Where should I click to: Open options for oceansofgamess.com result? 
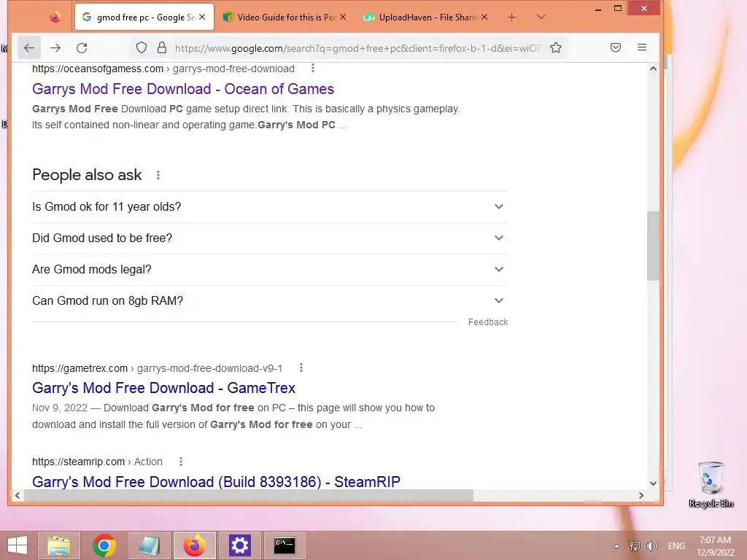312,68
